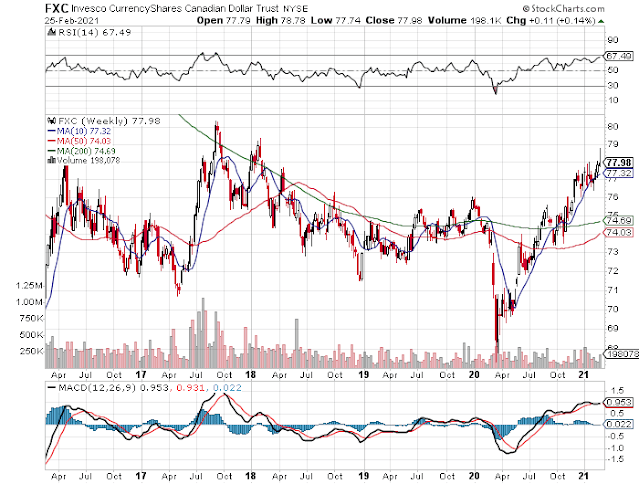Click the candlestick icon beside FXC (Weekly)
Screen dimensions: 639x484
[52, 121]
